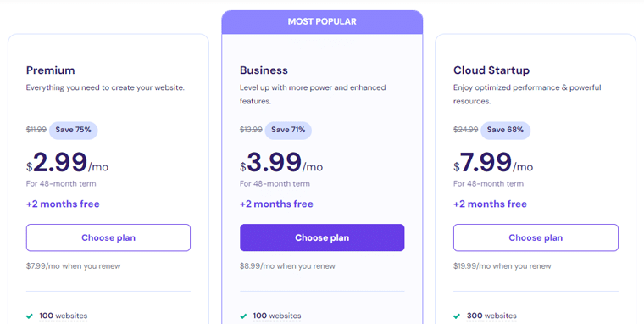The width and height of the screenshot is (644, 324).
Task: Click 'Everything you need to create your website.'
Action: [106, 87]
